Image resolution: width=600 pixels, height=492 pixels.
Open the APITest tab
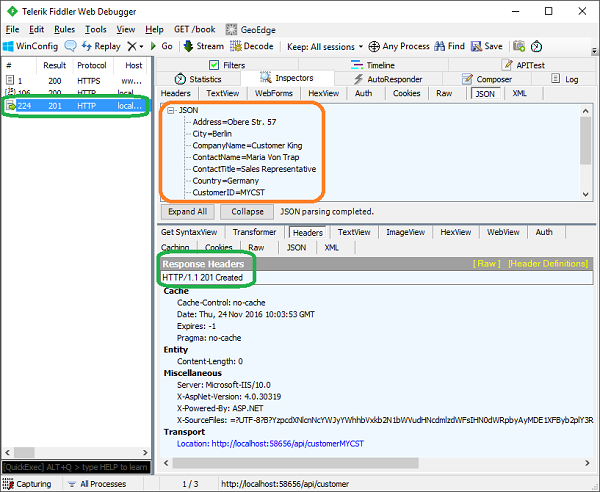[523, 65]
